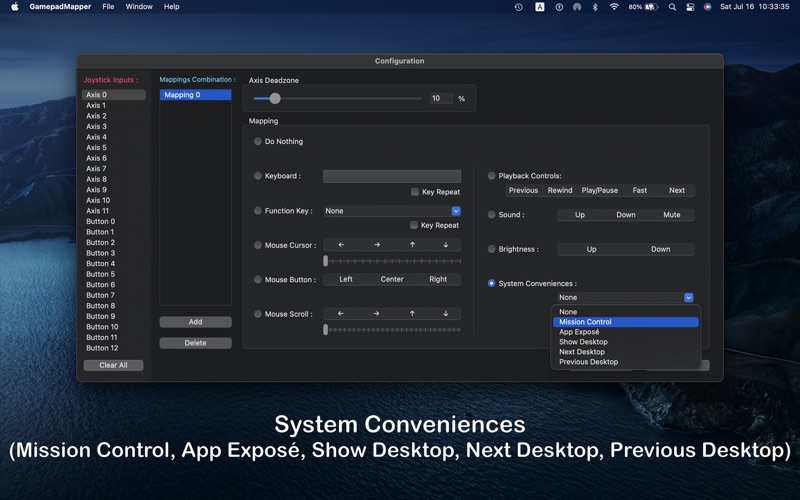This screenshot has height=500, width=800.
Task: Choose App Exposé from the list
Action: click(x=626, y=332)
